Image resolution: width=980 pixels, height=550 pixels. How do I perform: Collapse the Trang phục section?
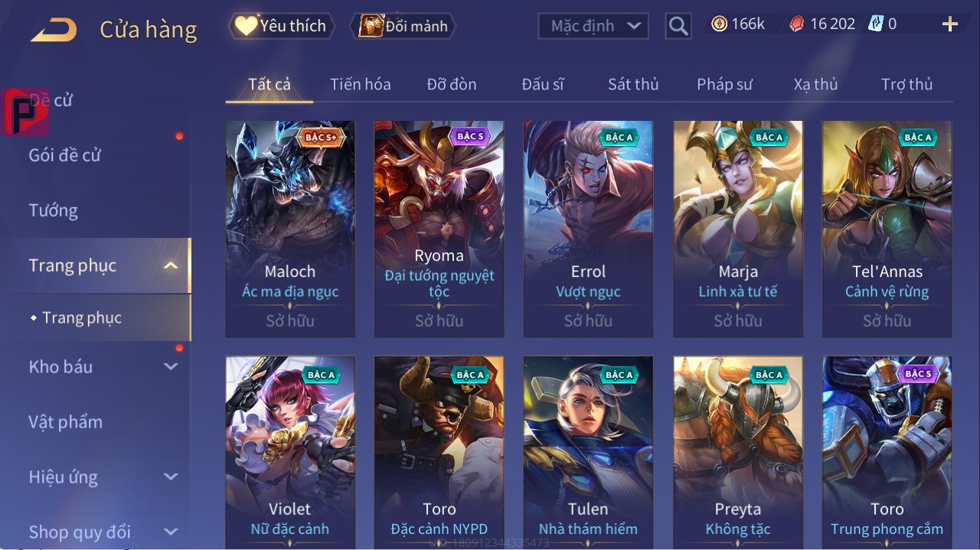pos(171,265)
